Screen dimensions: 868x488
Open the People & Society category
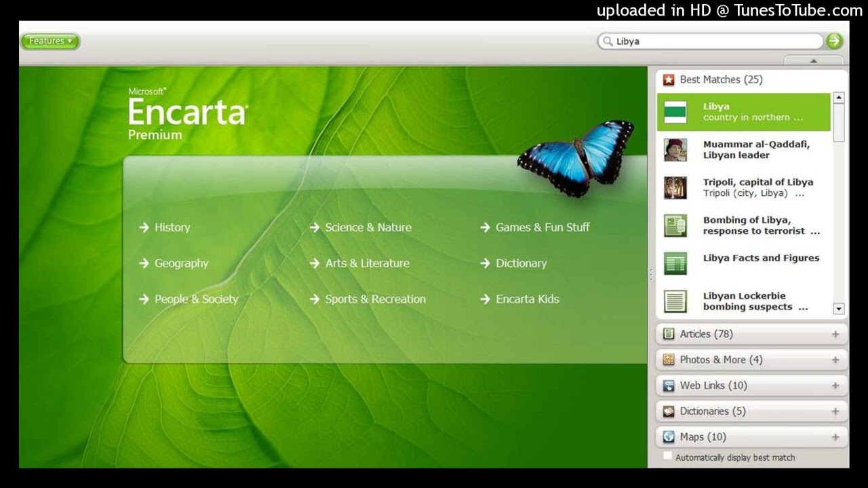(196, 300)
